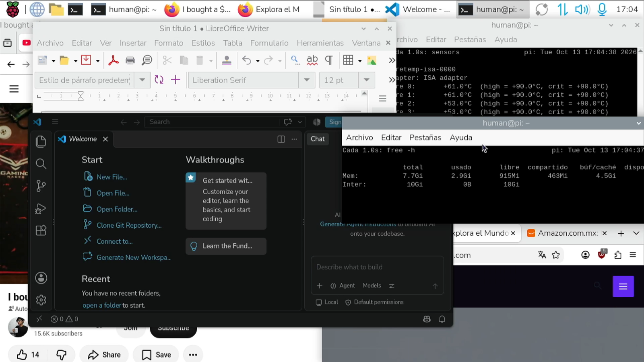Click New File... link in VS Code Welcome
The image size is (644, 362).
(111, 177)
